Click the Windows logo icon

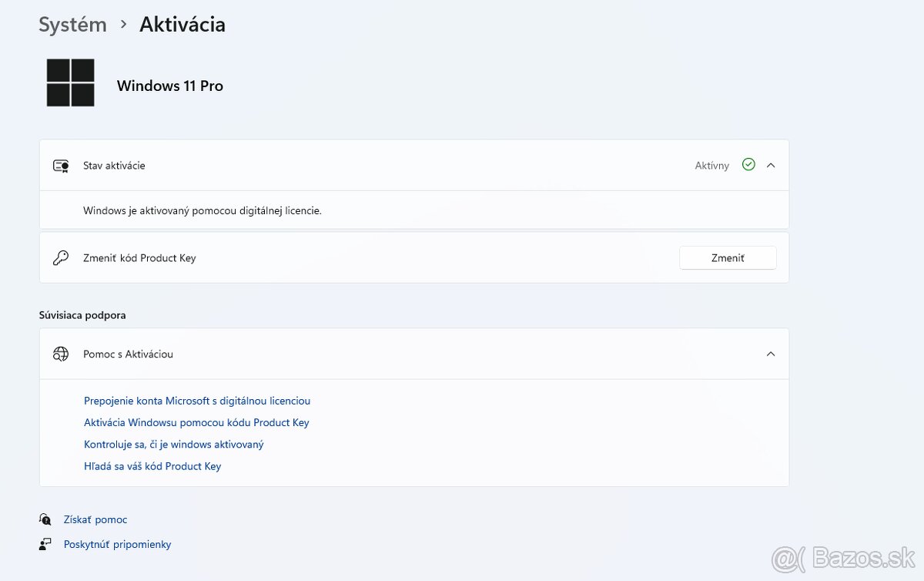(x=70, y=82)
